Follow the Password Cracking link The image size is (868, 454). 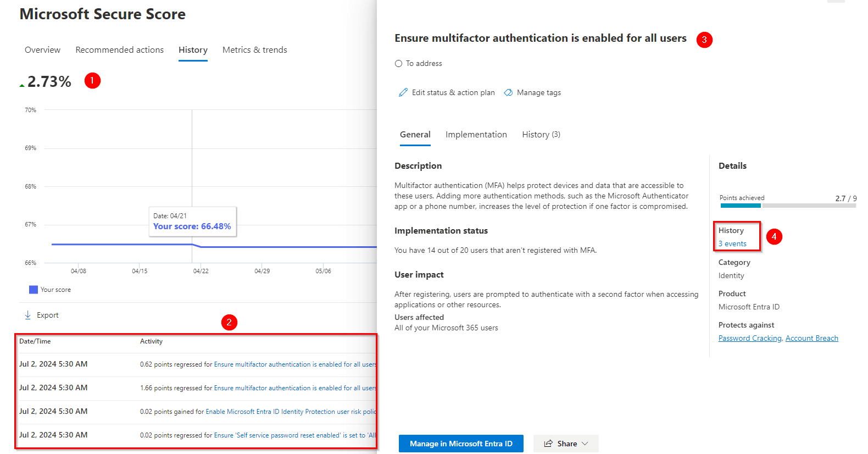pyautogui.click(x=750, y=339)
